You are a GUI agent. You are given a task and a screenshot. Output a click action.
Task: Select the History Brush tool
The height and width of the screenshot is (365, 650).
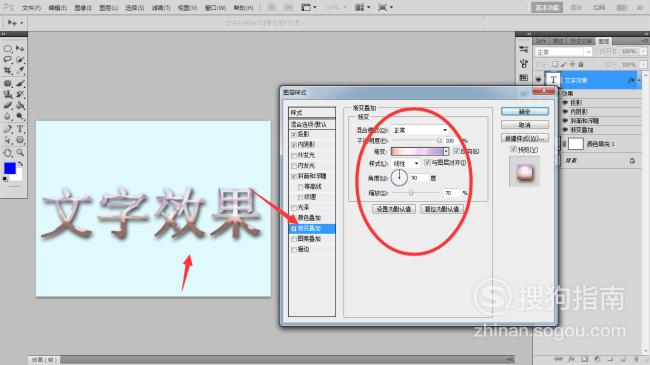tap(20, 94)
